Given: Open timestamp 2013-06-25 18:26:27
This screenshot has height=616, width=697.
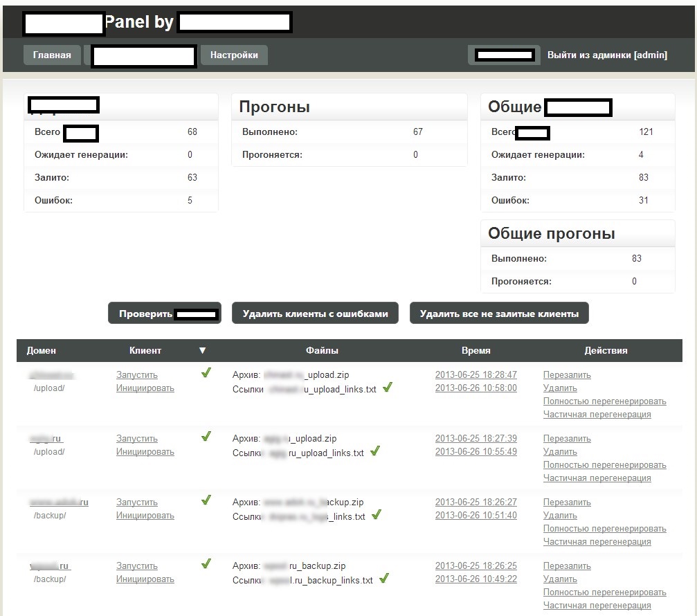Looking at the screenshot, I should click(x=476, y=502).
